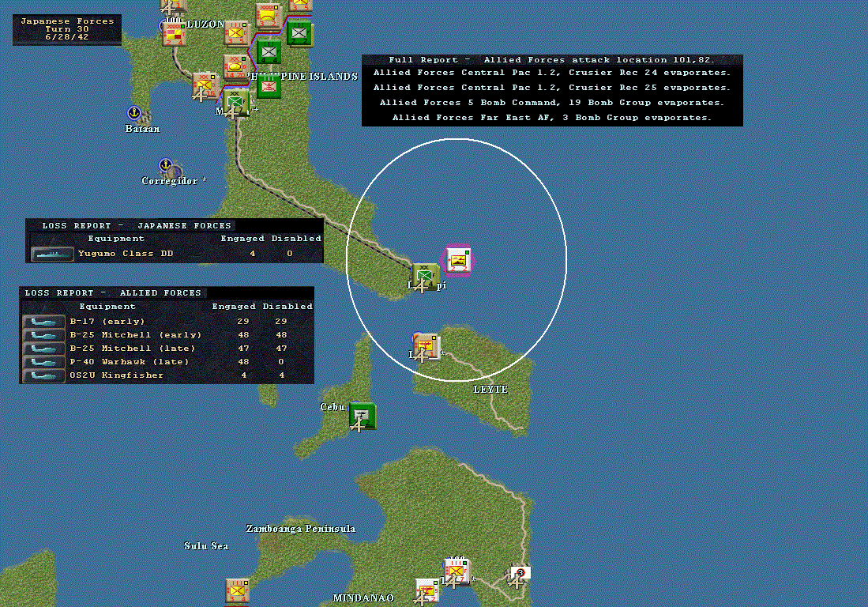Click the Disabled column header in Allied report
The width and height of the screenshot is (868, 607).
(287, 307)
